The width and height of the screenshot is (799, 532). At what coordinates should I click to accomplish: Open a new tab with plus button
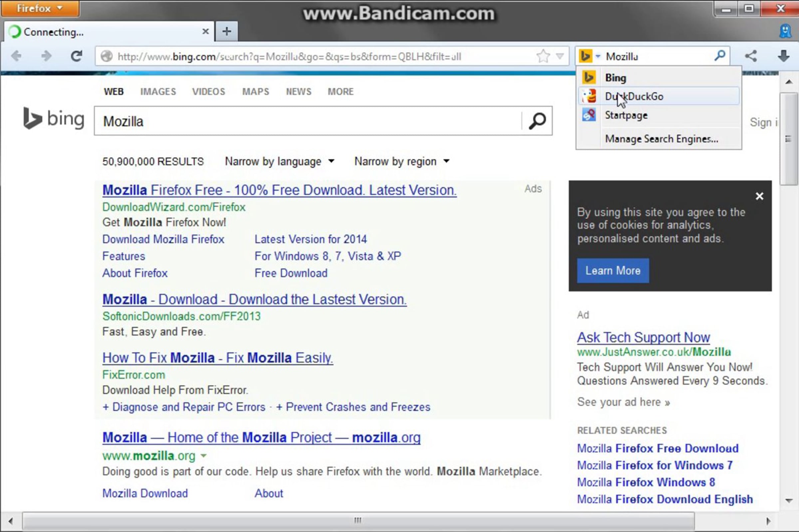point(227,32)
